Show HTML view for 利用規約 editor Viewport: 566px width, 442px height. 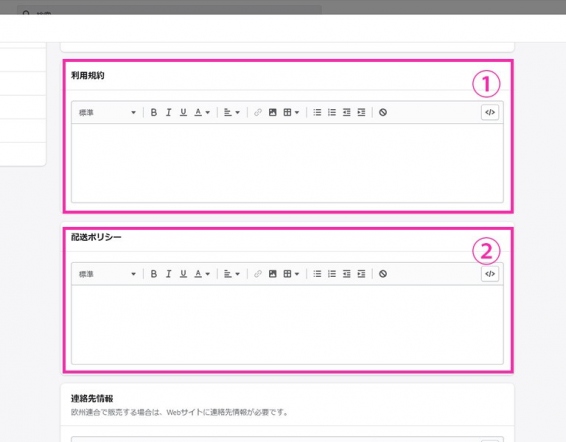coord(490,112)
